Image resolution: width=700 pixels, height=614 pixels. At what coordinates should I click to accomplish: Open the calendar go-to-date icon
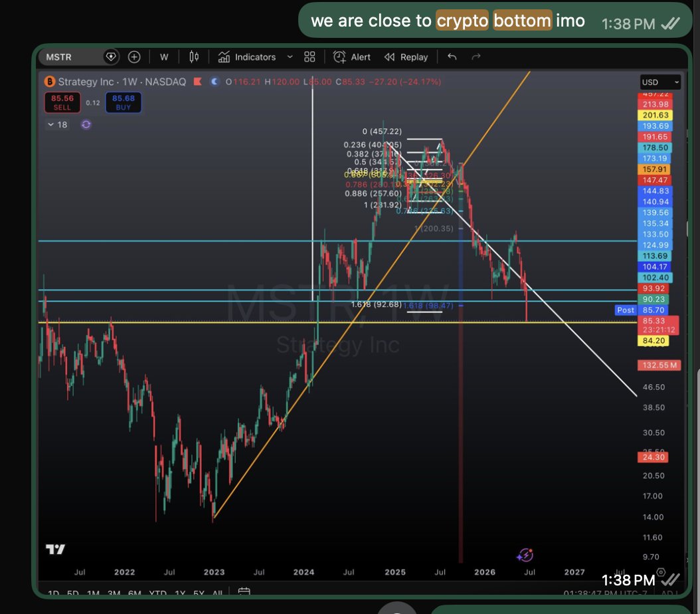point(244,592)
